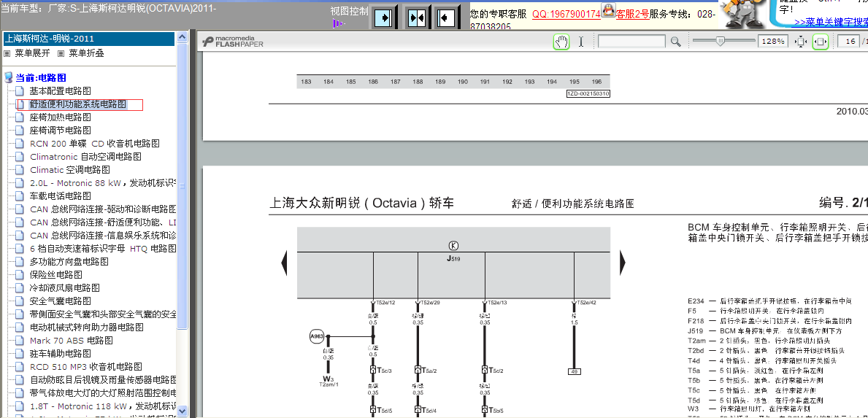Click the T52e/42 connector label in diagram

[586, 303]
